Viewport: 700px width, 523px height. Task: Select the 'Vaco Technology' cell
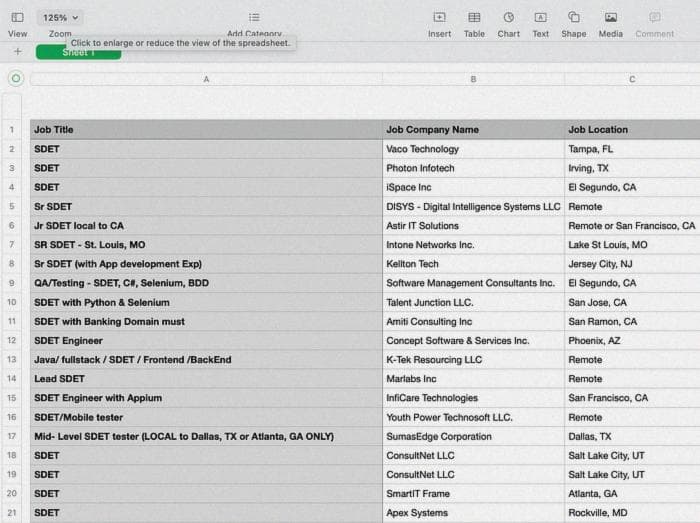point(473,149)
